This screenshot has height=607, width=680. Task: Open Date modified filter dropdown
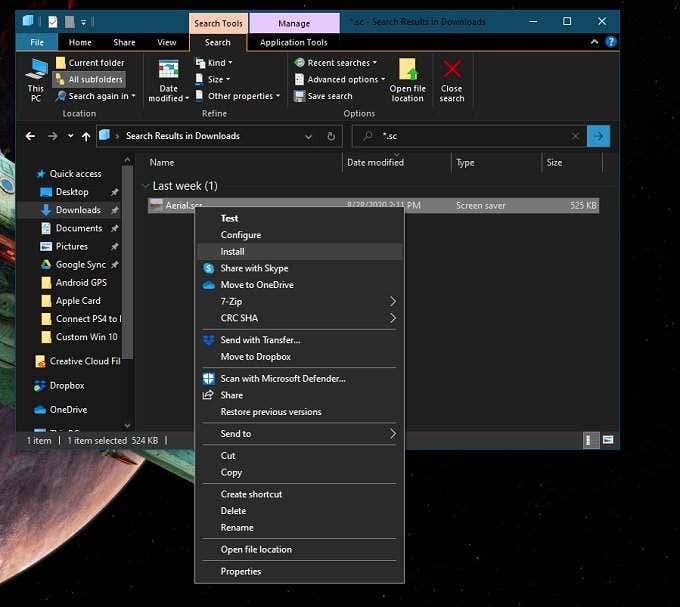(x=168, y=81)
